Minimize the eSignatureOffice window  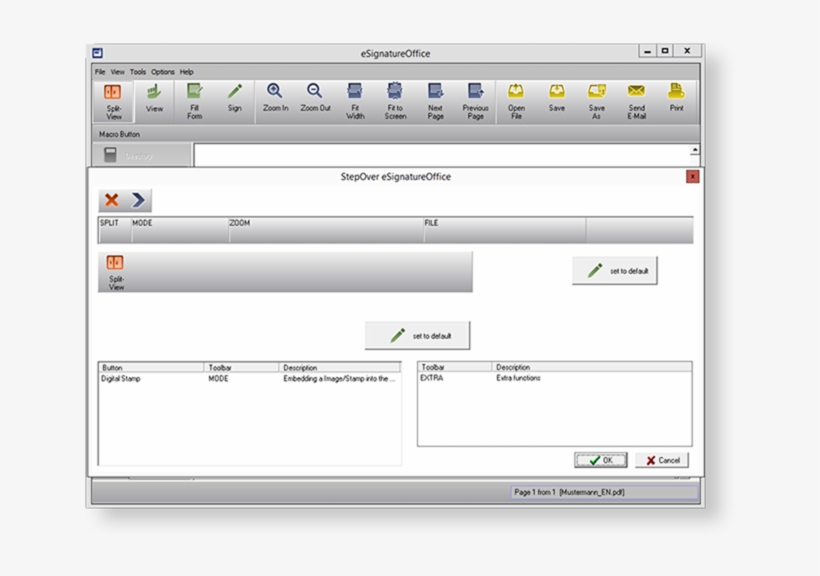[x=647, y=51]
